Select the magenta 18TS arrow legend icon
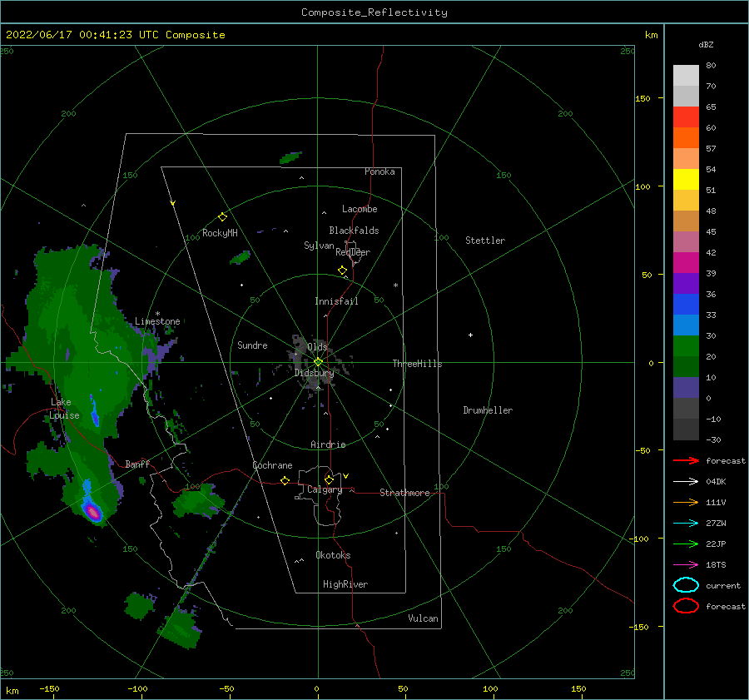 (x=686, y=565)
